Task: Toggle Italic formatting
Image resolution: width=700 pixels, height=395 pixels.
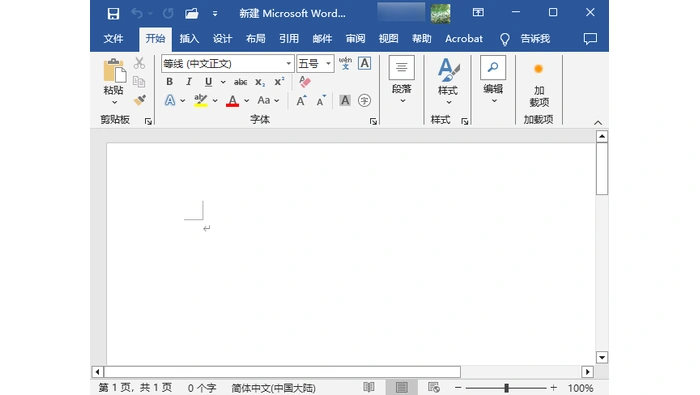Action: [x=189, y=82]
